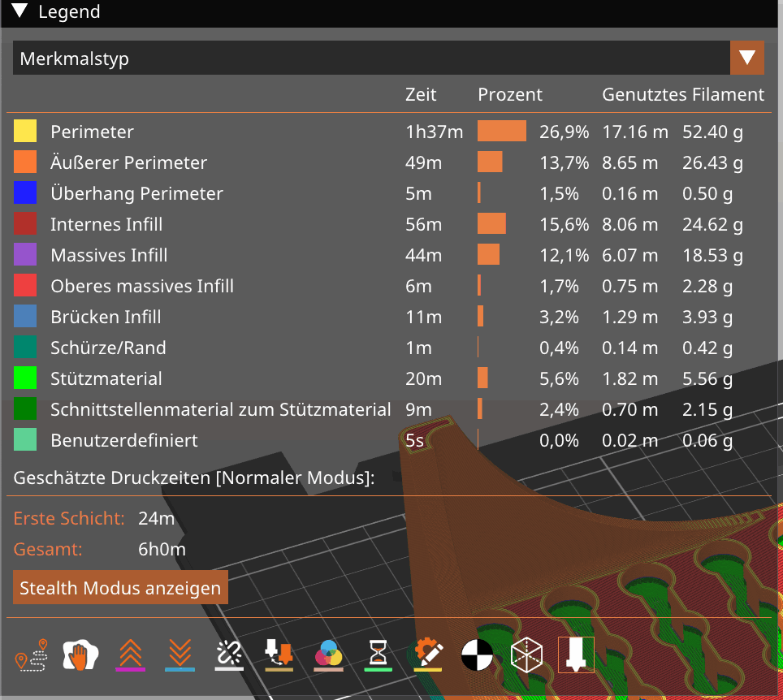Image resolution: width=783 pixels, height=700 pixels.
Task: Click the Perimeter percent bar
Action: (x=502, y=132)
